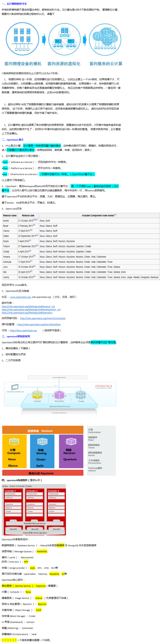Viewport: 161px width, 644px height.
Task: Click 'Nova' in the yellow Compute block
Action: [x=12, y=459]
